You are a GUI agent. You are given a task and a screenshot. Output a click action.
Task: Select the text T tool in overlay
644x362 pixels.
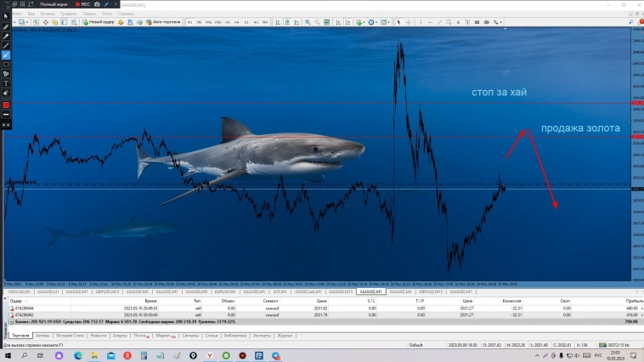pyautogui.click(x=7, y=83)
